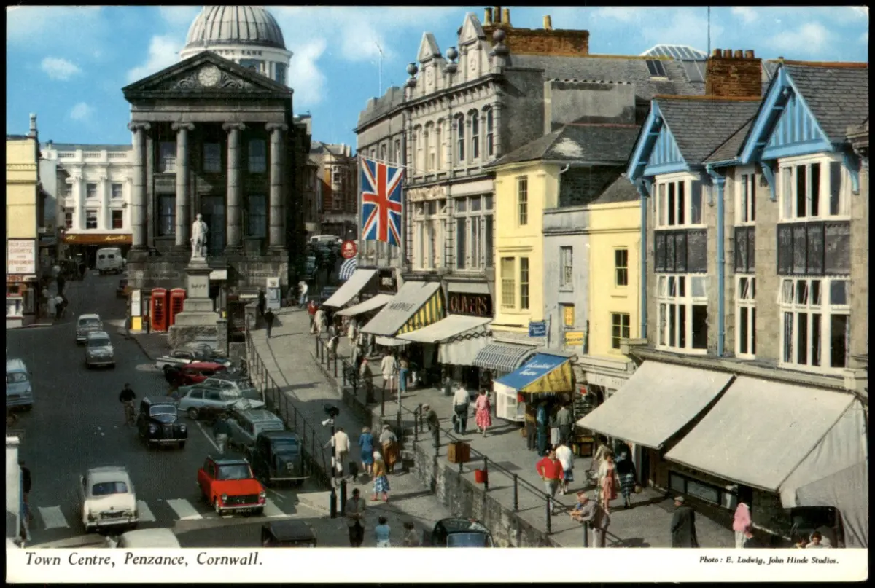Screen dimensions: 875x588
Task: Click the round red sign below the flag
Action: click(x=349, y=249)
